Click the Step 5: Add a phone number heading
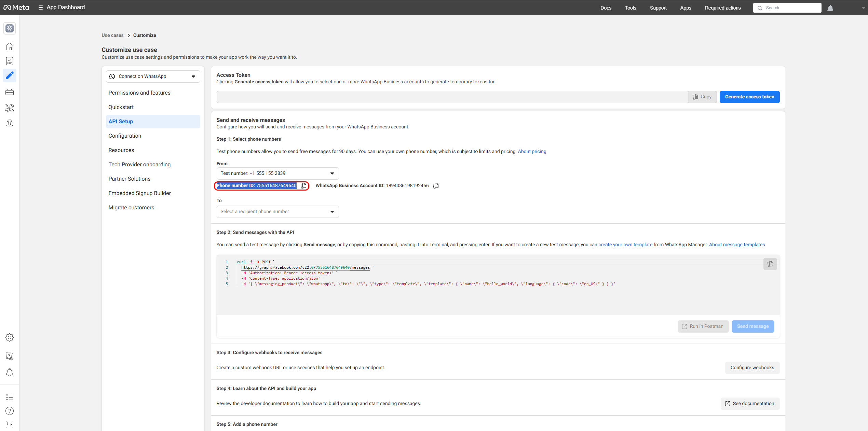 (247, 425)
